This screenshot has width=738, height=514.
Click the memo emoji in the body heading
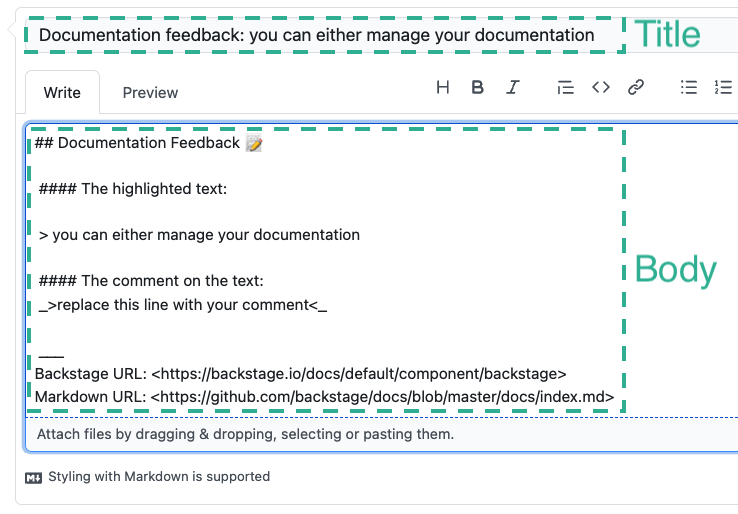coord(254,143)
